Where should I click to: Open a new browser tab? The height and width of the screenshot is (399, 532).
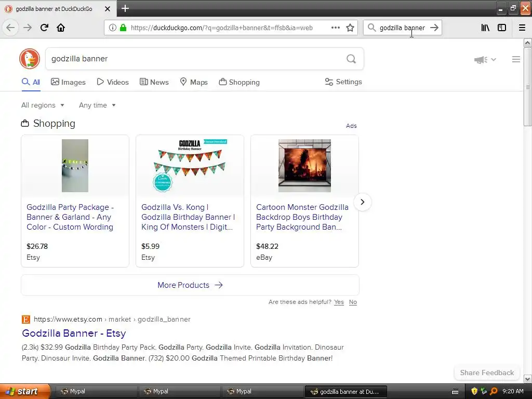pyautogui.click(x=125, y=8)
